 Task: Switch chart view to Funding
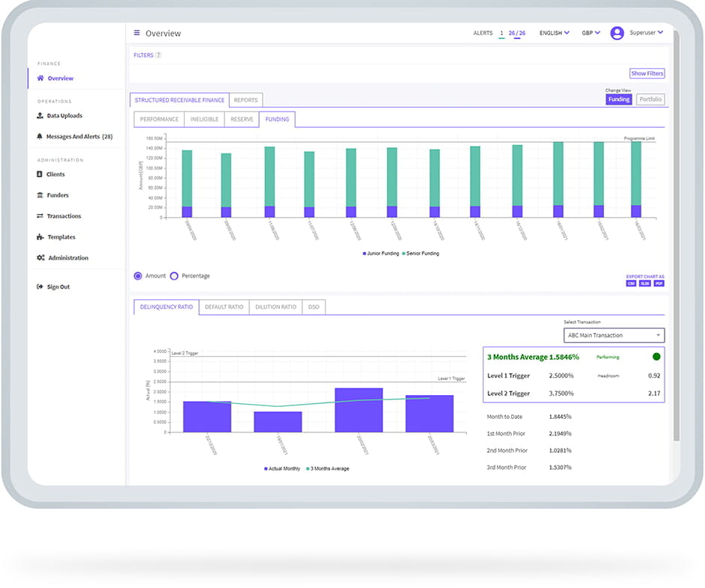(x=619, y=99)
